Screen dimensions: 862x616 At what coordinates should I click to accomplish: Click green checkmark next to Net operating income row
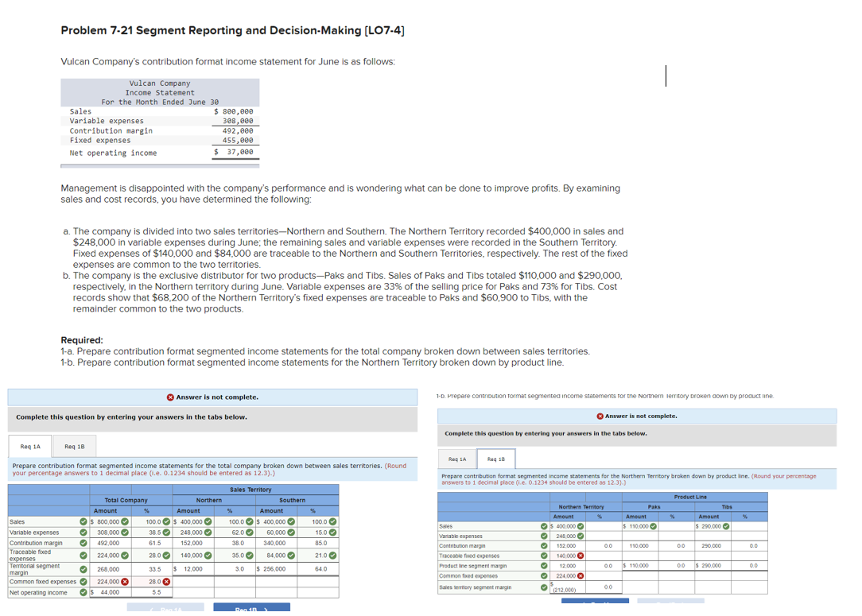click(x=83, y=592)
